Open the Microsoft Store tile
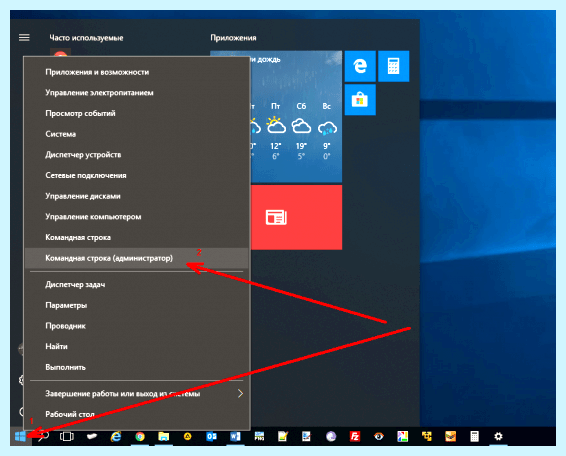566x456 pixels. click(360, 100)
